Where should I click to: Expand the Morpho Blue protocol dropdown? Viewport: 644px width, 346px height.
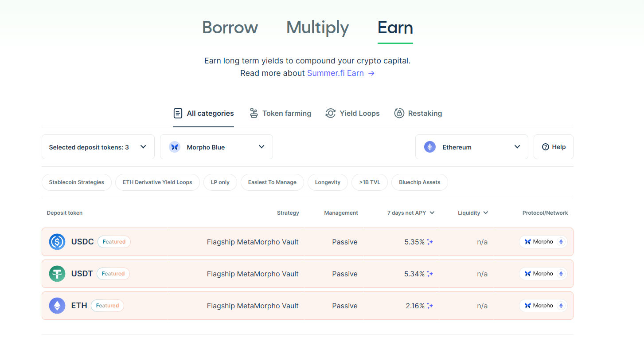click(216, 147)
